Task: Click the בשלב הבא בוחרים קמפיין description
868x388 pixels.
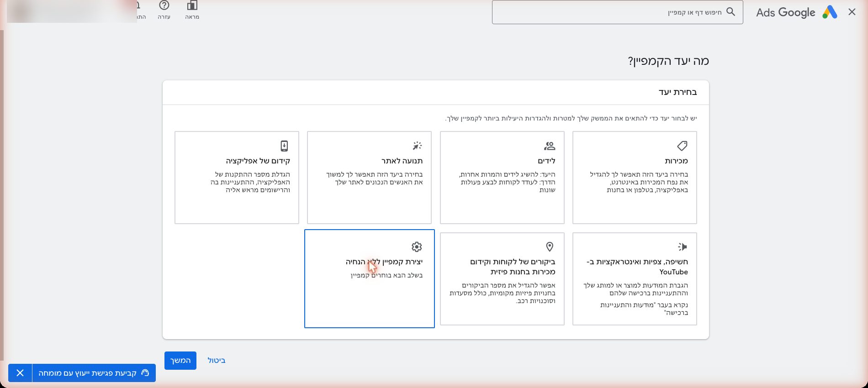Action: pos(386,275)
